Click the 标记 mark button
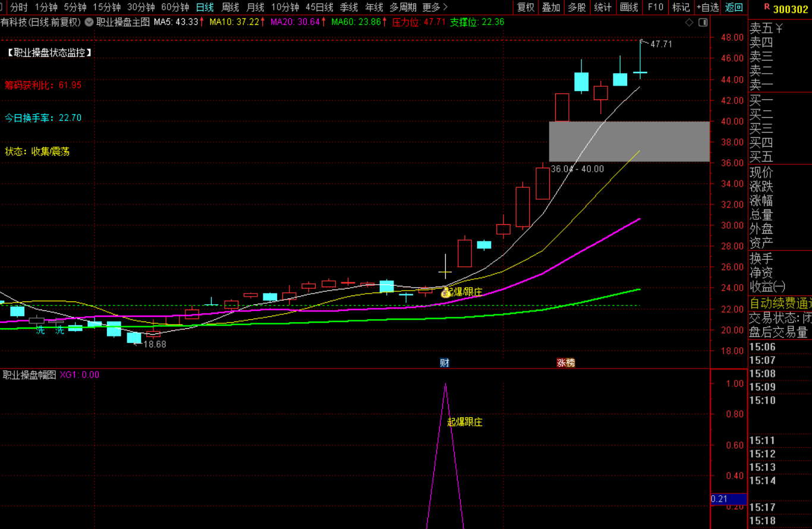This screenshot has width=812, height=529. [x=681, y=7]
